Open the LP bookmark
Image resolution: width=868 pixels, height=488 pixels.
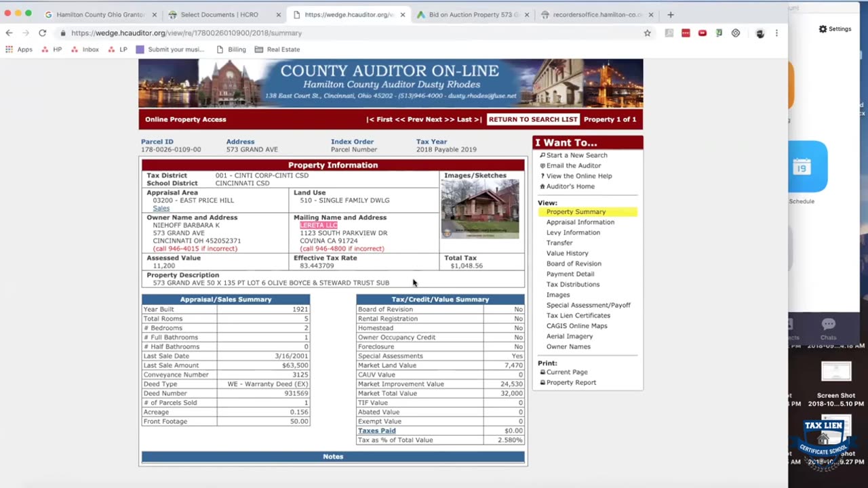tap(118, 49)
